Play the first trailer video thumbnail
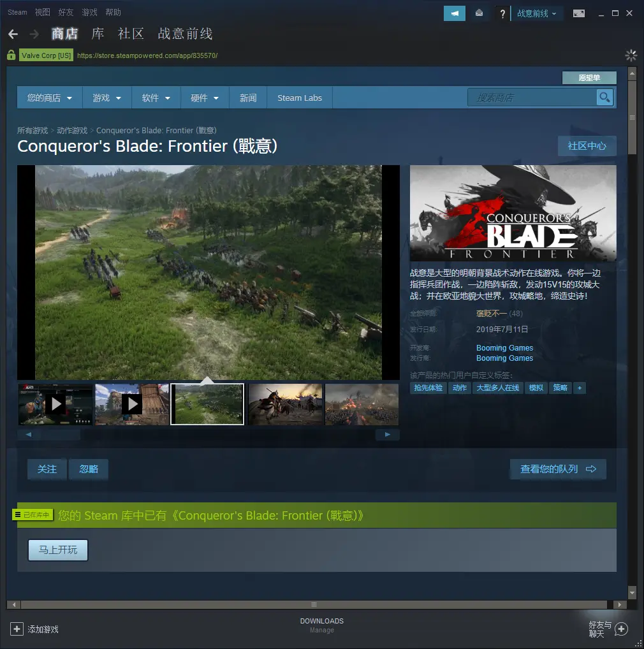 click(55, 404)
